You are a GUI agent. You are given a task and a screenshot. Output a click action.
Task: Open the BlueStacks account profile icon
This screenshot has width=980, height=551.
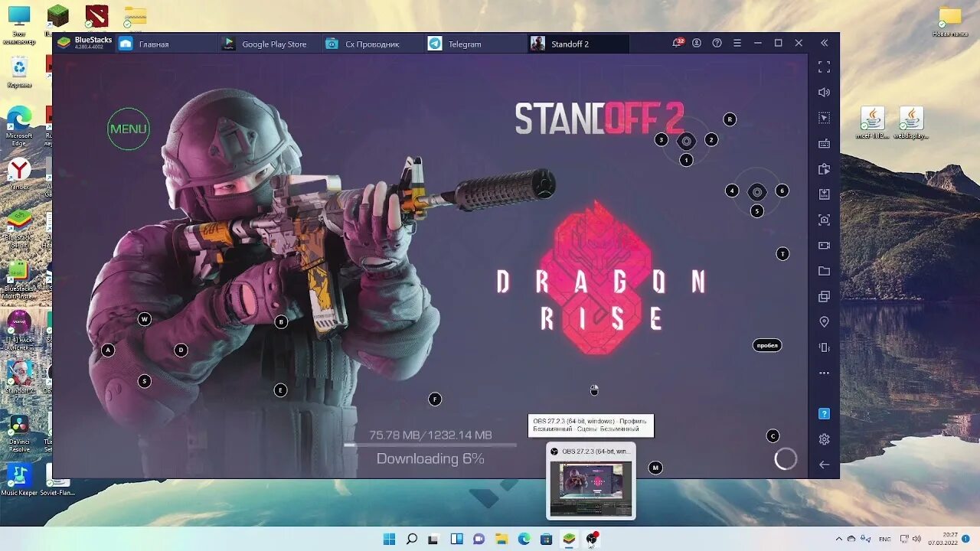click(697, 43)
